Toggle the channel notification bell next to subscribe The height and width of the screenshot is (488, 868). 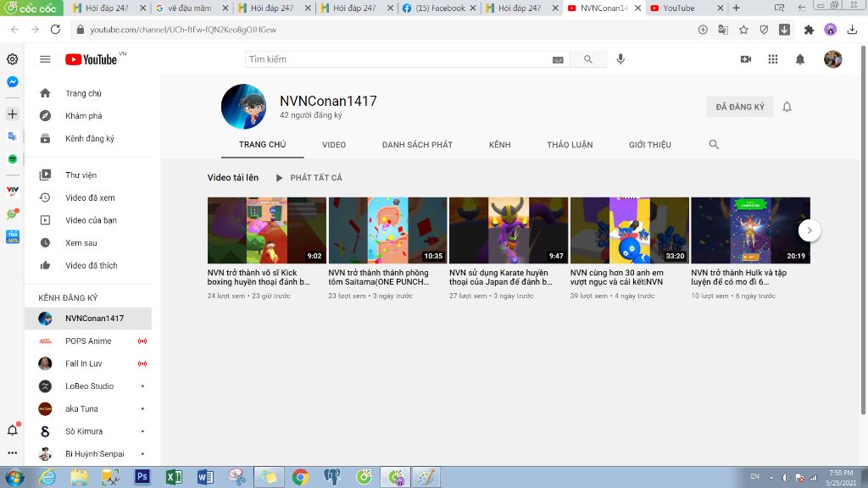pyautogui.click(x=787, y=107)
